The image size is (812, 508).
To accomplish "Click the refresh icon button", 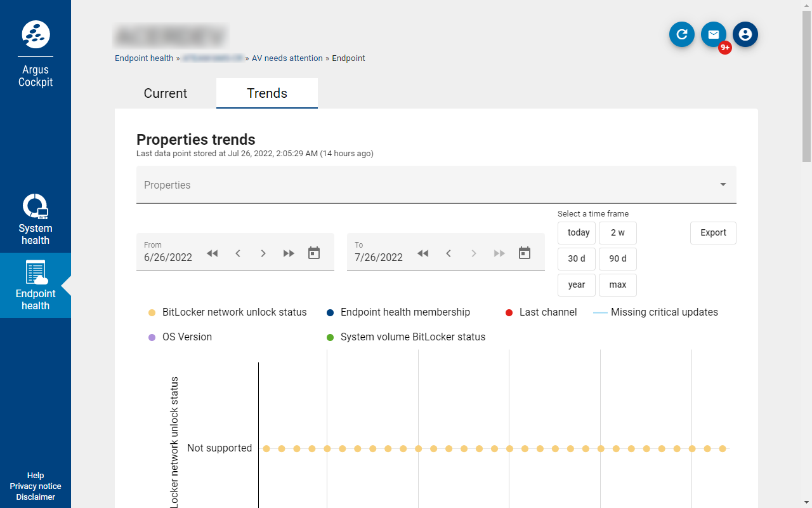I will coord(682,34).
